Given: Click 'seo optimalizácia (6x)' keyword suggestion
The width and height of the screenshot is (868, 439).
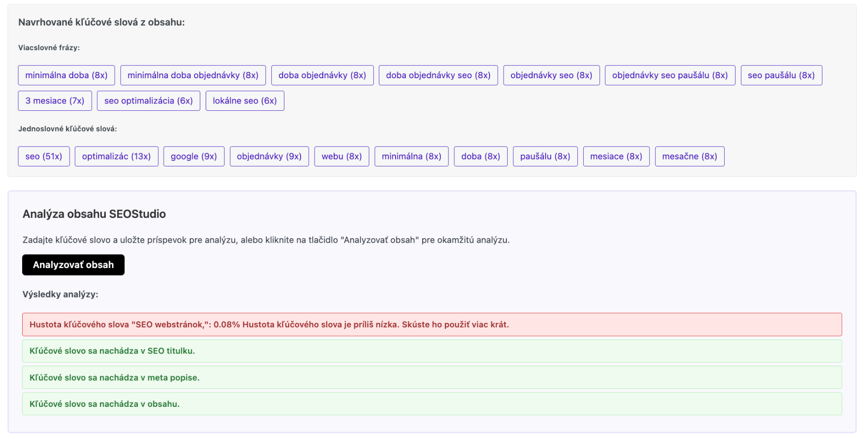Looking at the screenshot, I should (x=149, y=101).
